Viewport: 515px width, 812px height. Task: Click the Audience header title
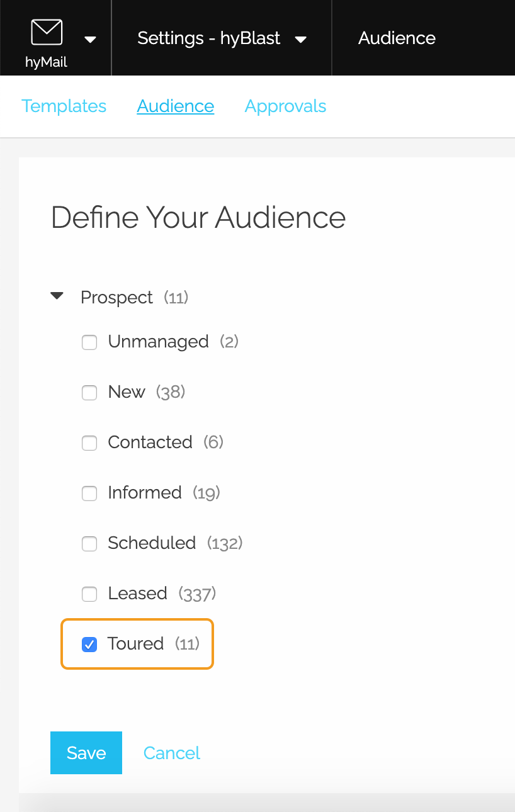[397, 38]
